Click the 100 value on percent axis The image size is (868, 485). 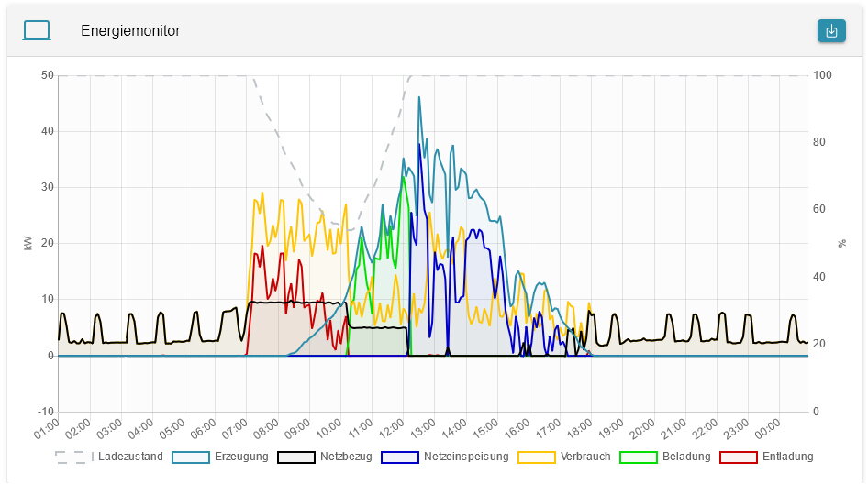822,75
